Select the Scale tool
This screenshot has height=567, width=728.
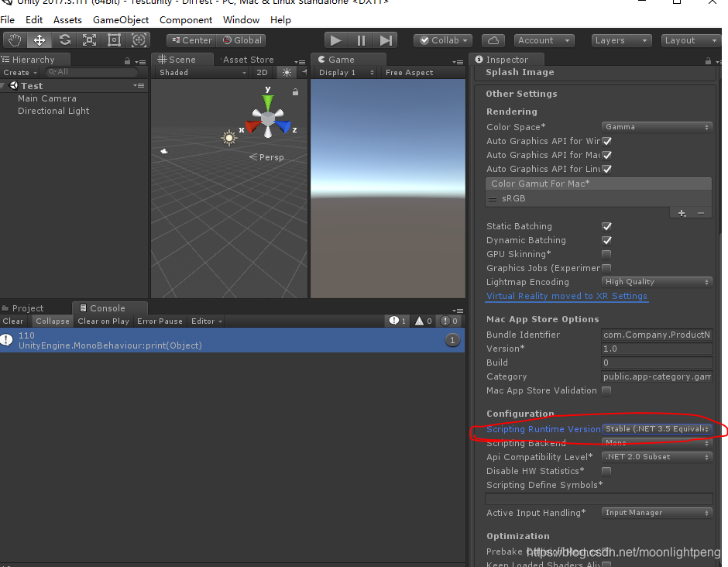[91, 40]
